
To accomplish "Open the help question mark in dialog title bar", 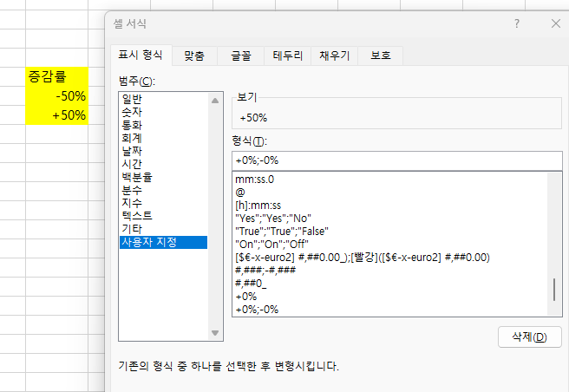I will [517, 24].
